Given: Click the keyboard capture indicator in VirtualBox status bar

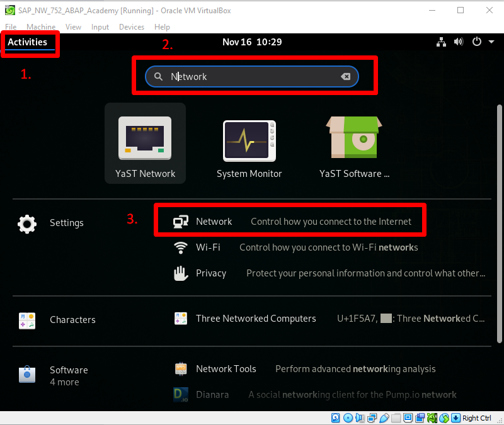Looking at the screenshot, I should [x=455, y=418].
